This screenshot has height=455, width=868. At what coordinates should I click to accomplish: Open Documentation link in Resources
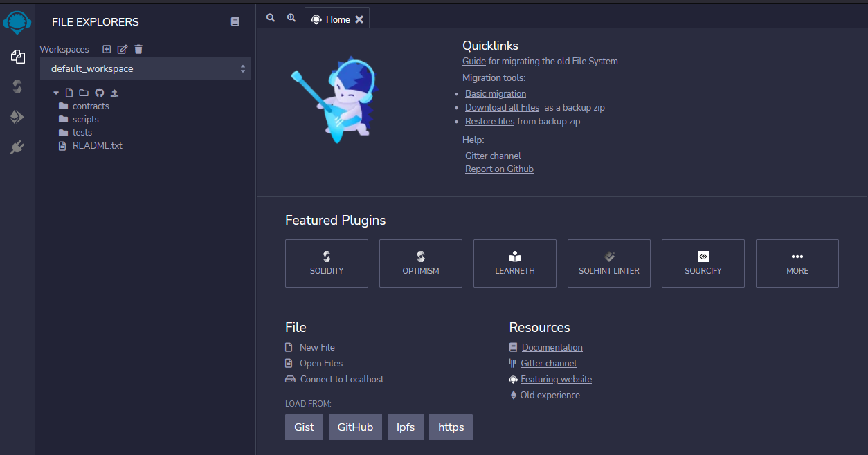point(552,347)
